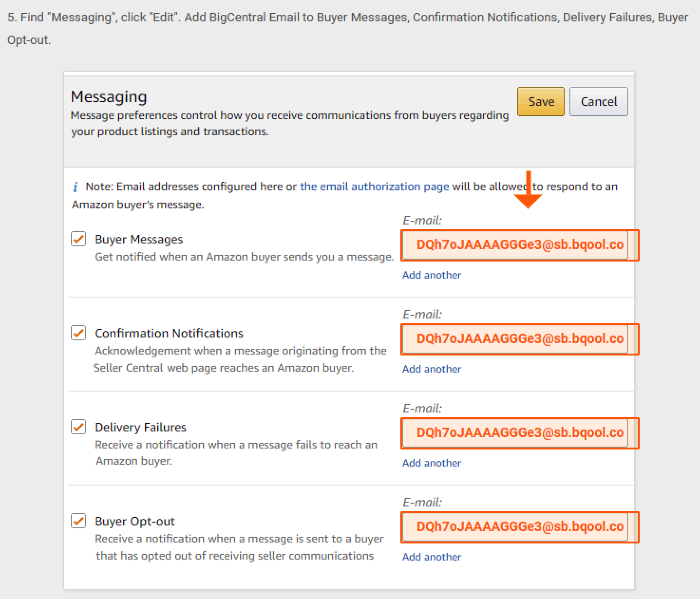Click Add another under Delivery Failures

(432, 463)
